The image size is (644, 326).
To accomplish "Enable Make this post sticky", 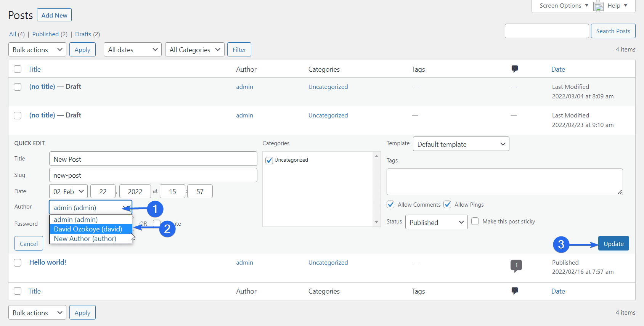I will coord(475,221).
